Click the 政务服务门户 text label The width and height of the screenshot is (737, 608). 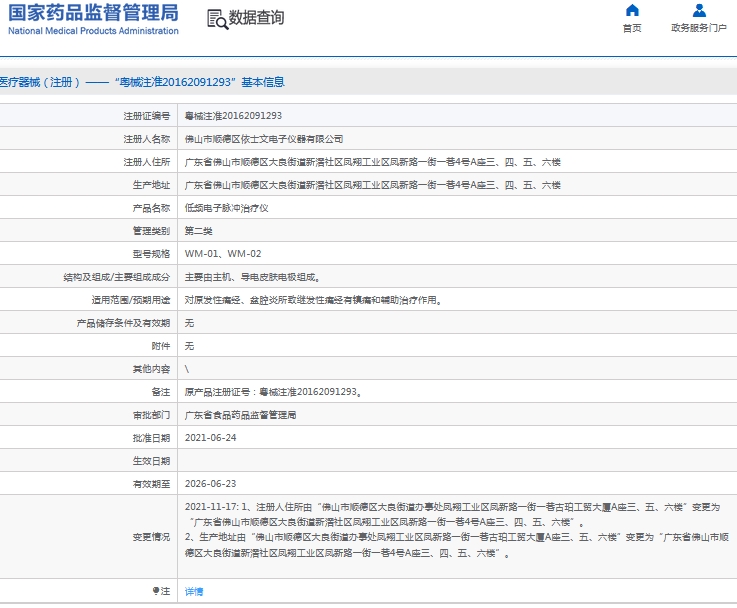coord(699,28)
